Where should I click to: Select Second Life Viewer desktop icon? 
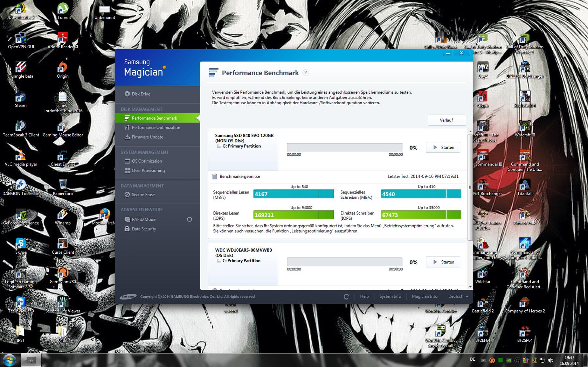[x=63, y=305]
